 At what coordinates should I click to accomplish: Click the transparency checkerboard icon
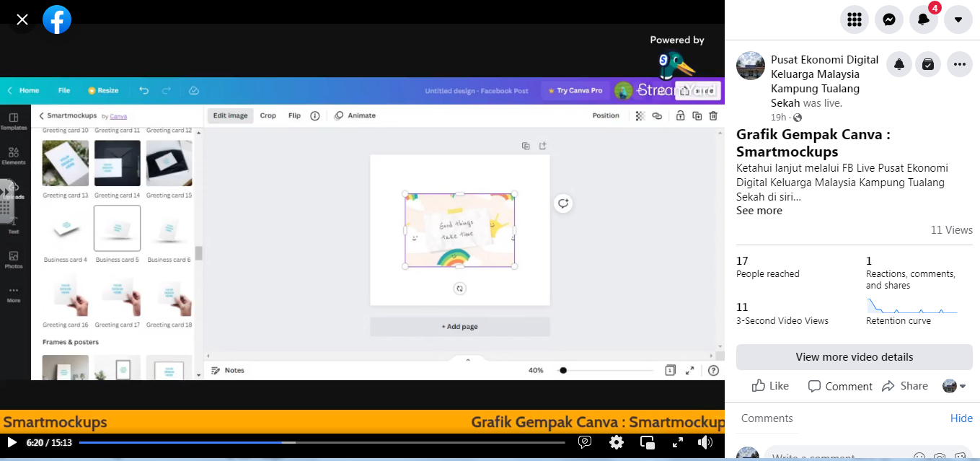640,115
